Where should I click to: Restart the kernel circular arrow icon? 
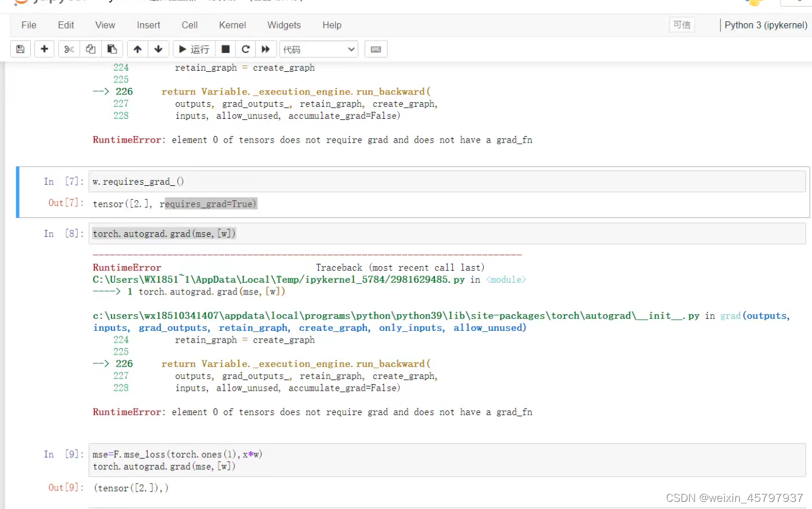point(246,49)
